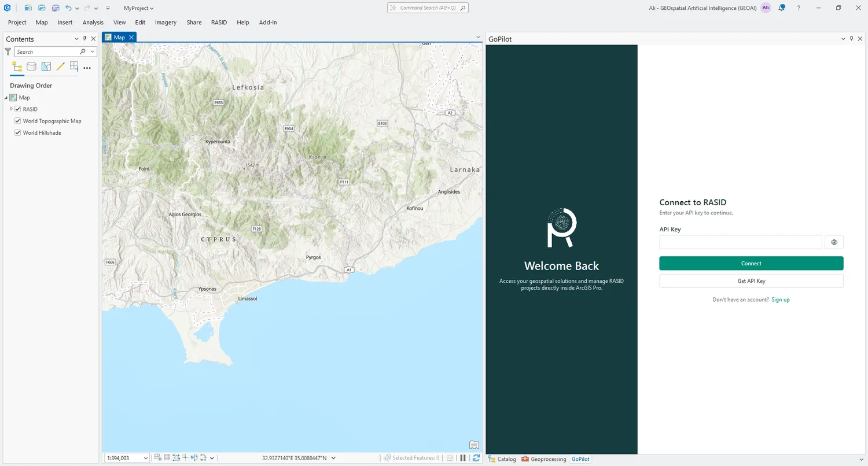Screen dimensions: 868x466
Task: Collapse the Map tree node
Action: [x=6, y=98]
